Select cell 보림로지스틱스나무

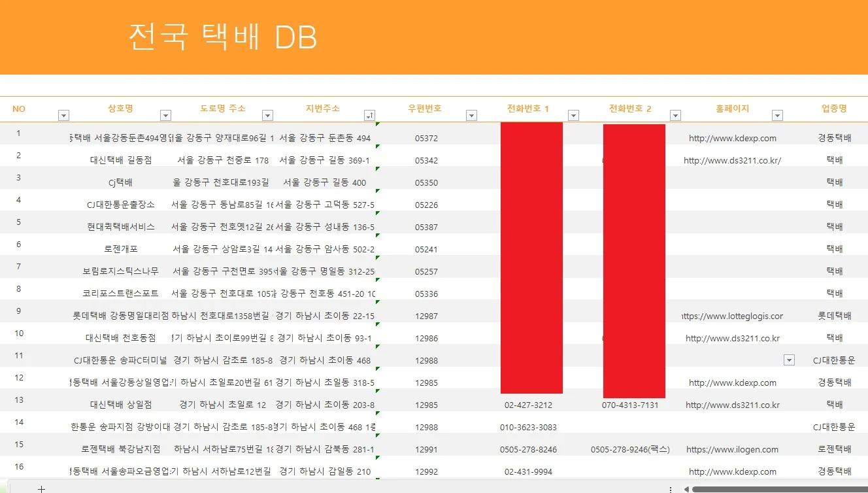pyautogui.click(x=120, y=272)
